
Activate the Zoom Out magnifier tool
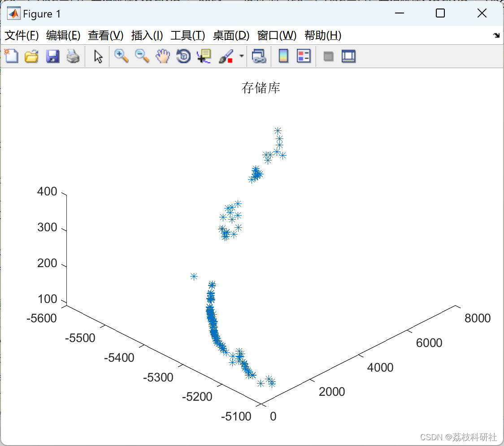coord(142,56)
